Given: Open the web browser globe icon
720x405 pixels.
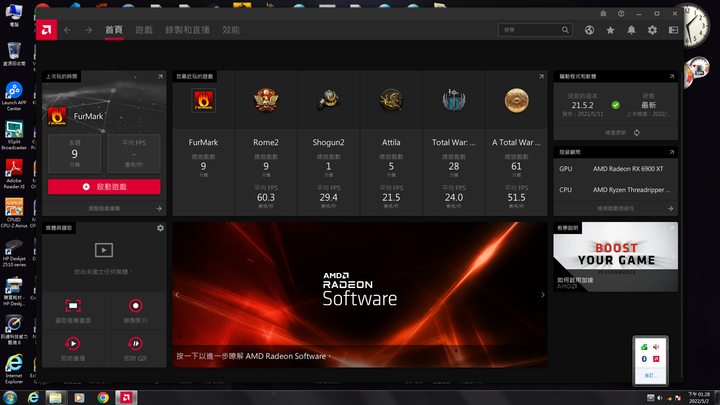Looking at the screenshot, I should 589,30.
